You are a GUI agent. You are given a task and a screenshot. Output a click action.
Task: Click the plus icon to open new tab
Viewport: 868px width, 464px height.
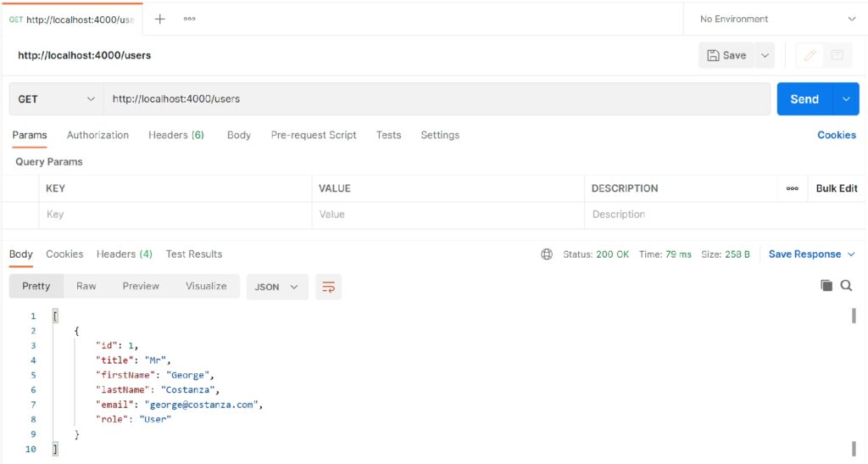(x=159, y=19)
